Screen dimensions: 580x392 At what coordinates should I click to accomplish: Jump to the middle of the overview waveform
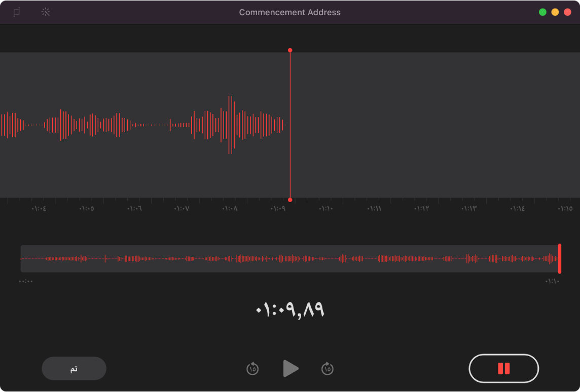click(290, 258)
